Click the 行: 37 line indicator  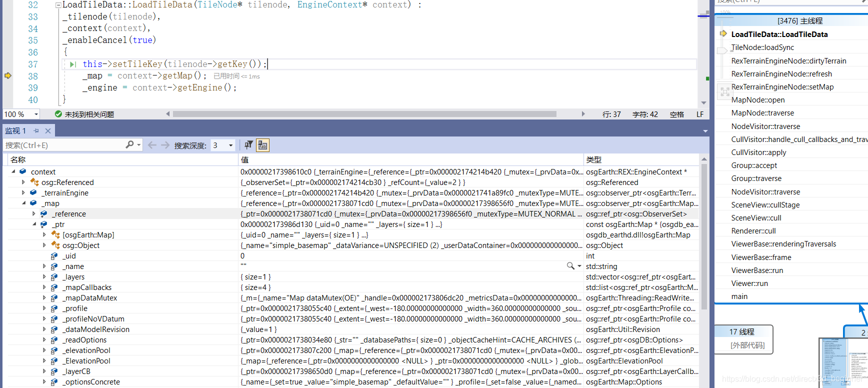click(611, 114)
